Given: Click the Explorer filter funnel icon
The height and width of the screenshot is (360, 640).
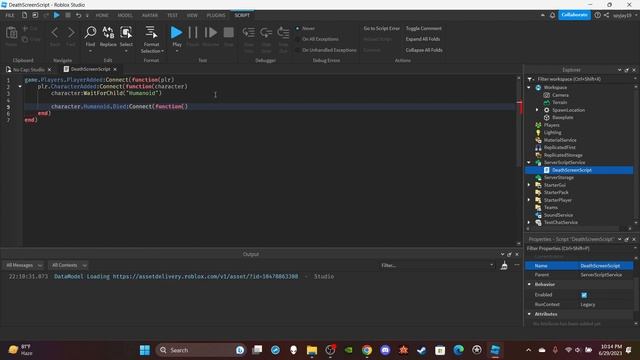Looking at the screenshot, I should (530, 79).
